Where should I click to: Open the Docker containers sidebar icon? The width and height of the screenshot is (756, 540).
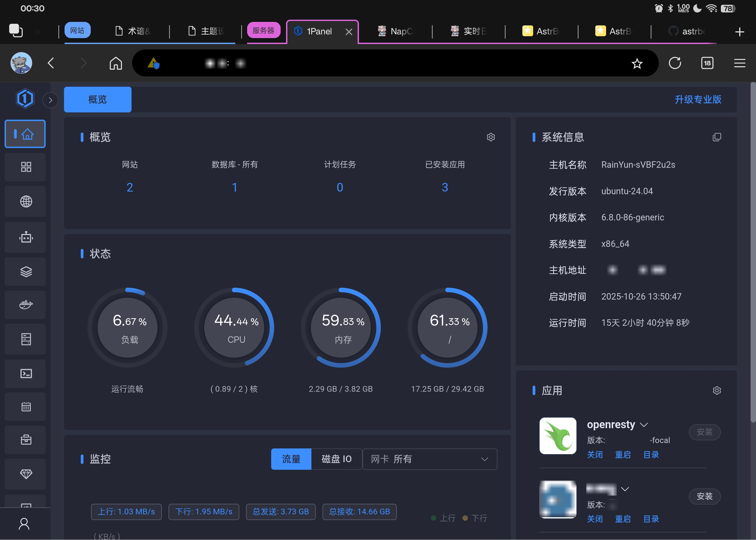coord(26,305)
